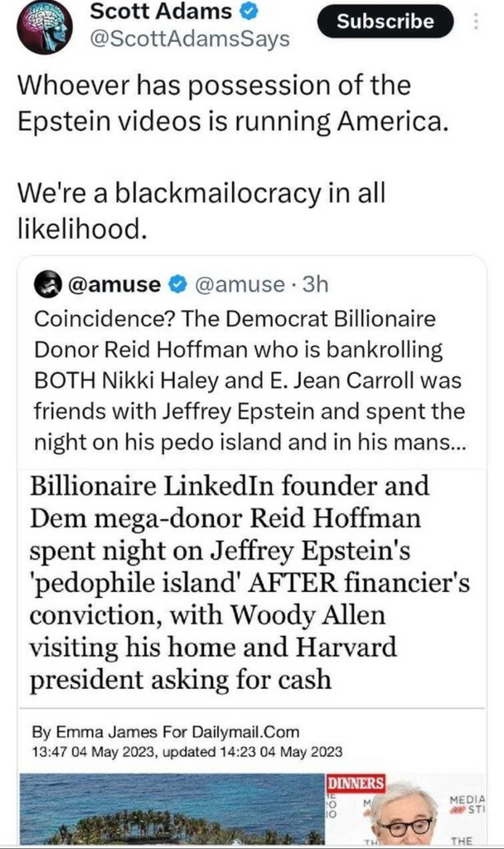Viewport: 504px width, 849px height.
Task: Open the @ScottAdamsSays handle link
Action: click(x=189, y=39)
